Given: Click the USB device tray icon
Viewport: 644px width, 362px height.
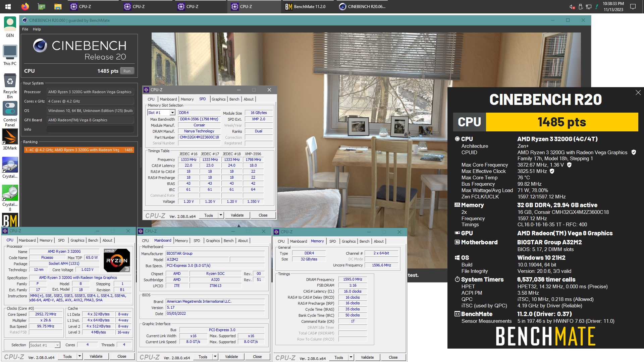Looking at the screenshot, I should coord(581,7).
